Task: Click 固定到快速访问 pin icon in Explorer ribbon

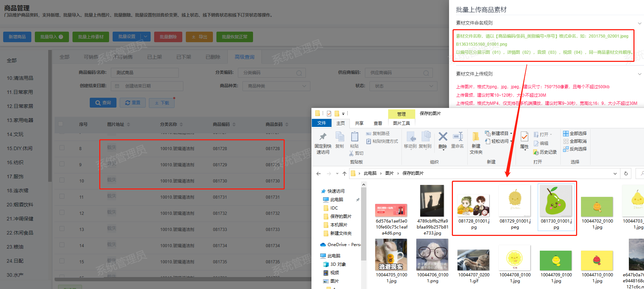Action: [323, 137]
